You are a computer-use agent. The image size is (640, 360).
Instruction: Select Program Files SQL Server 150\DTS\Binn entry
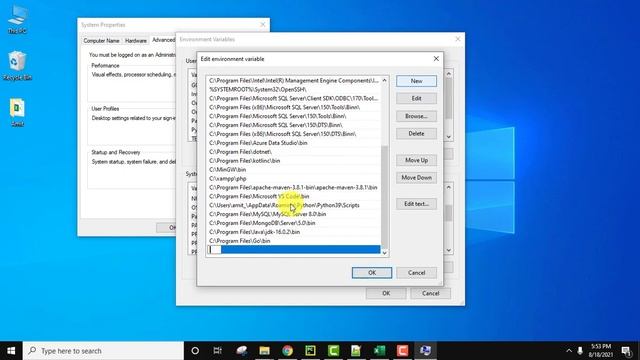click(294, 125)
